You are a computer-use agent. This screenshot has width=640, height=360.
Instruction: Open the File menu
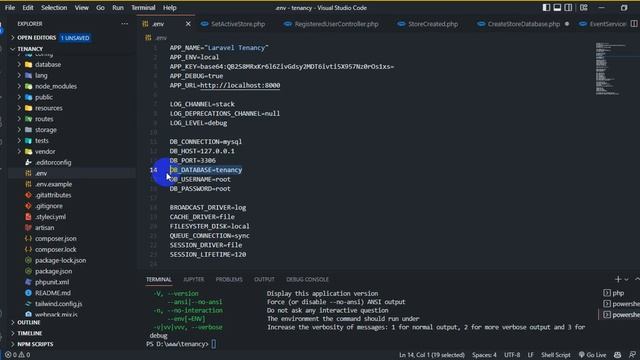[10, 8]
